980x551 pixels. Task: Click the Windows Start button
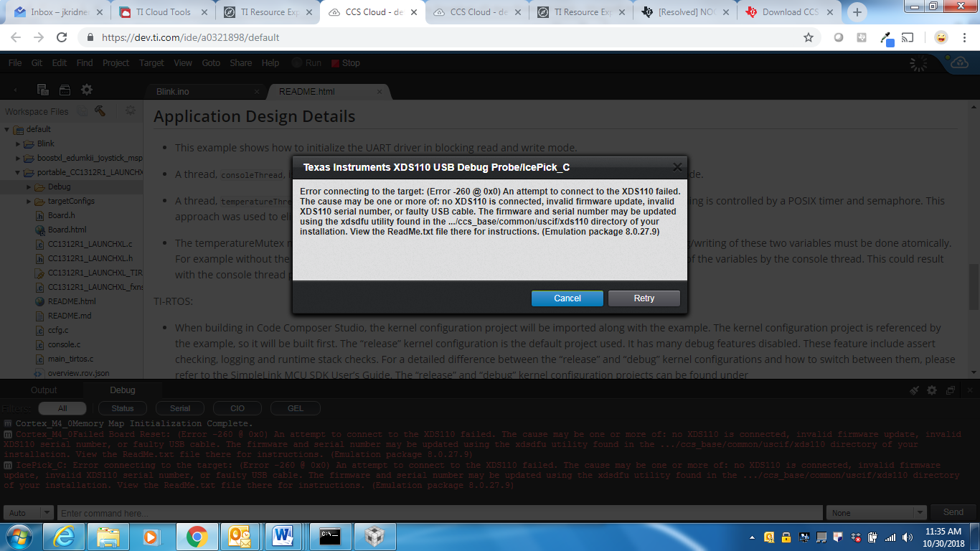pyautogui.click(x=19, y=536)
